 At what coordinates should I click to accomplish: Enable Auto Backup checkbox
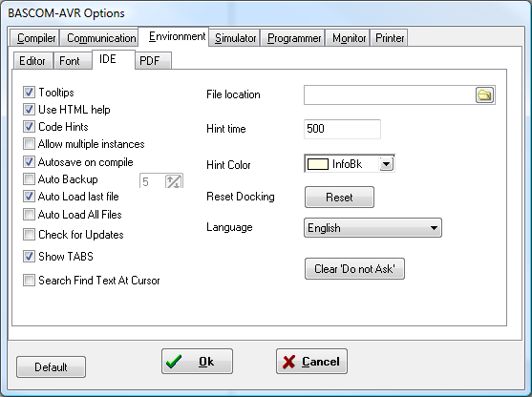tap(29, 178)
